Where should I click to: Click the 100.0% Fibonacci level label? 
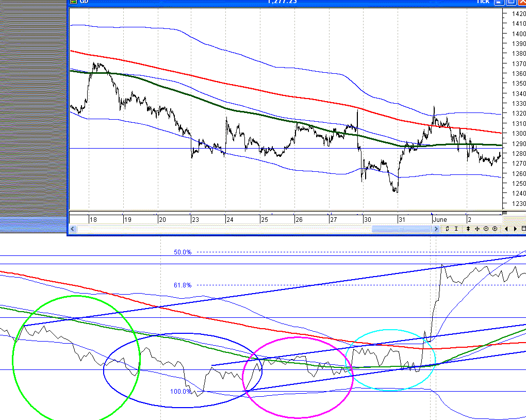[181, 392]
